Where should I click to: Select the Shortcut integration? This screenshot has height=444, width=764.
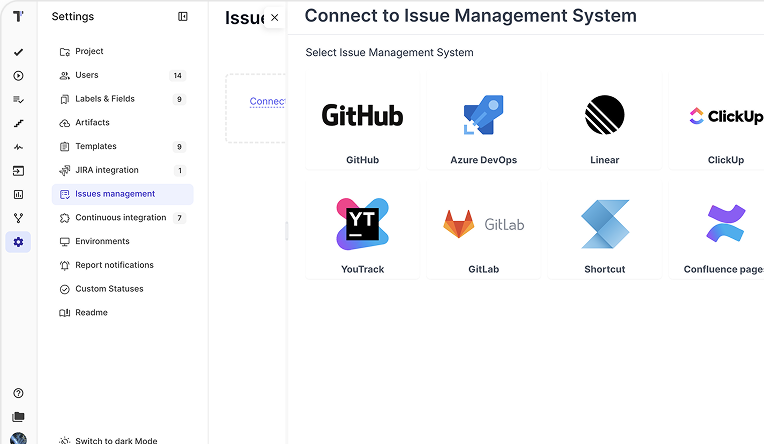tap(604, 231)
